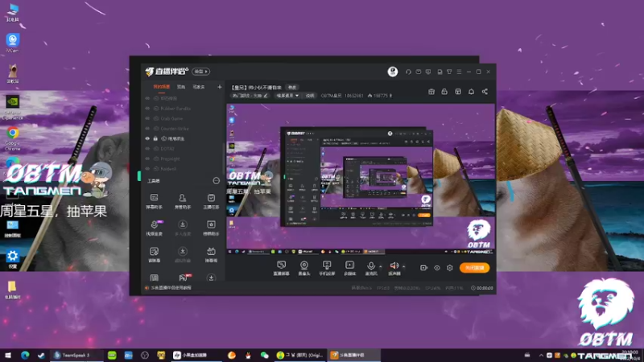
Task: Share the stream with share icon
Action: pos(485,92)
